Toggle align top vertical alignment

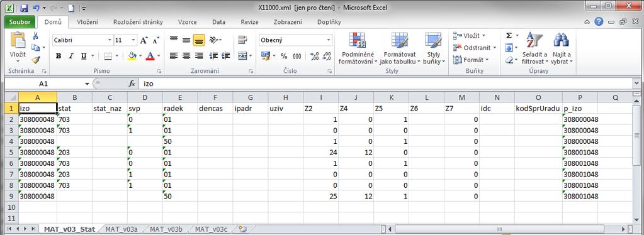174,40
